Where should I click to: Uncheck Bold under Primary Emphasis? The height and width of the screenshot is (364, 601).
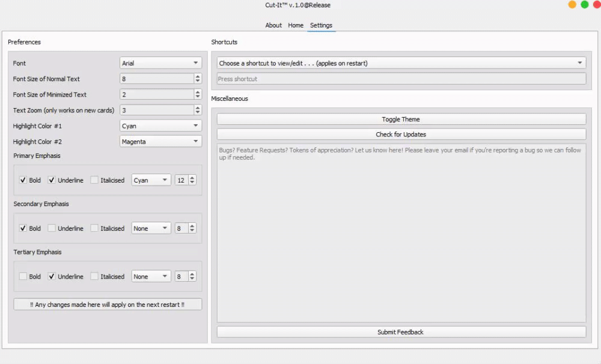[23, 180]
